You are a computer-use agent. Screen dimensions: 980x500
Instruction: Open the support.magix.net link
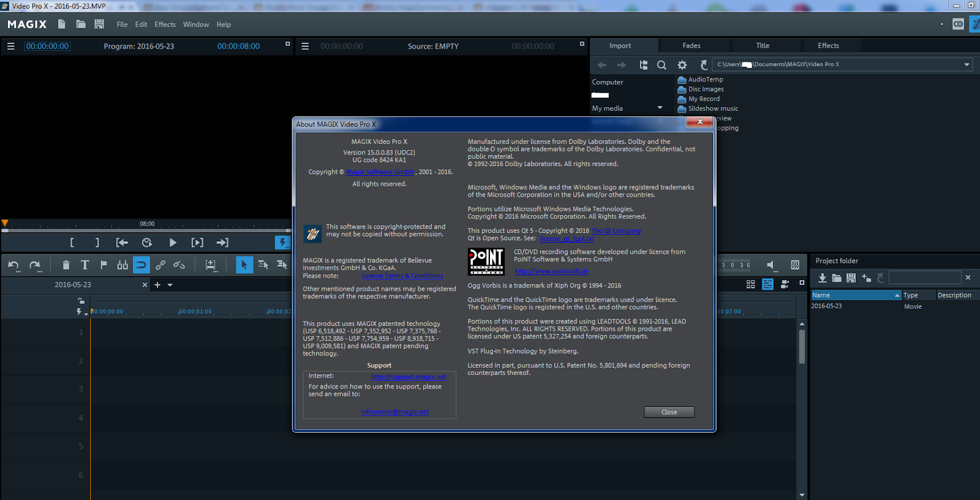pos(408,377)
